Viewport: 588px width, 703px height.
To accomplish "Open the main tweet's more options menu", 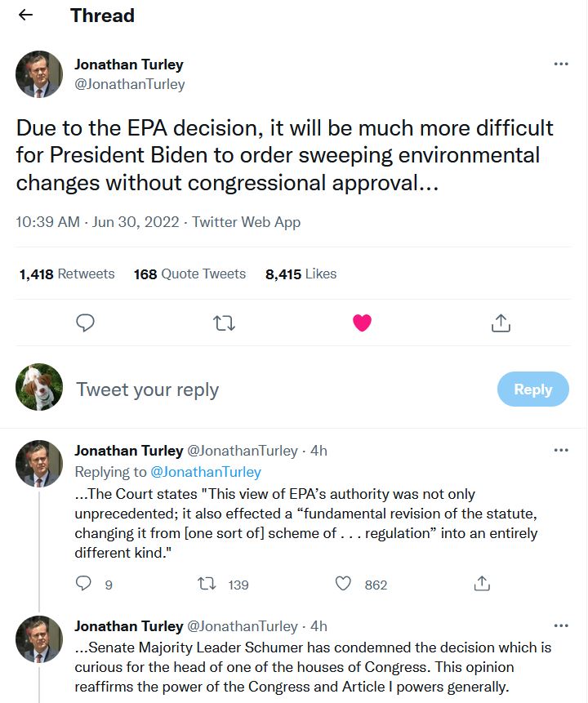I will tap(561, 65).
